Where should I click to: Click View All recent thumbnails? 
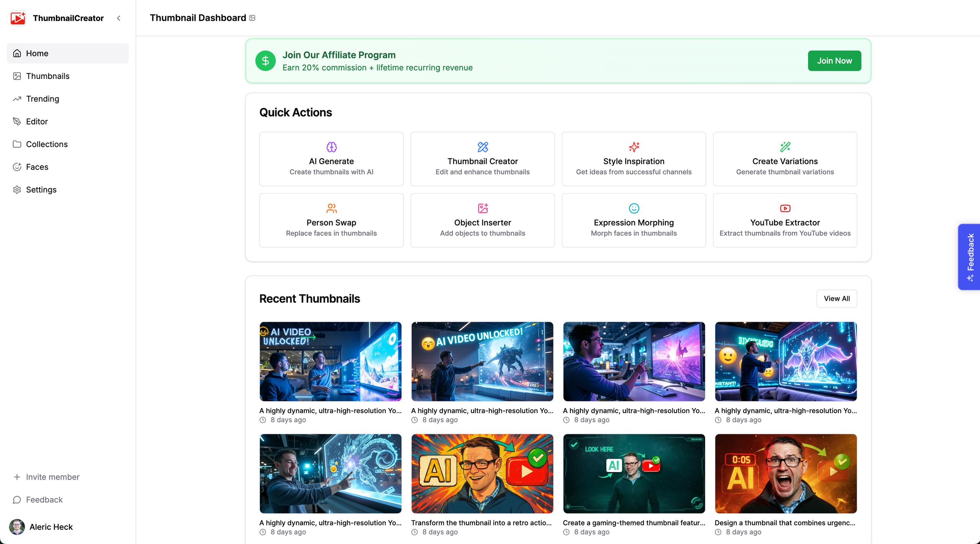836,298
